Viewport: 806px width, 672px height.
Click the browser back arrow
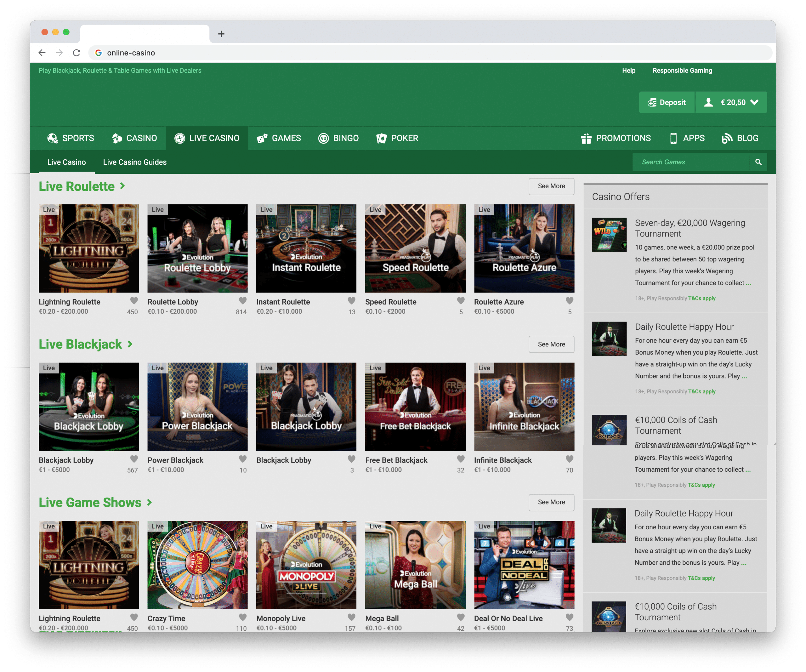[x=42, y=53]
